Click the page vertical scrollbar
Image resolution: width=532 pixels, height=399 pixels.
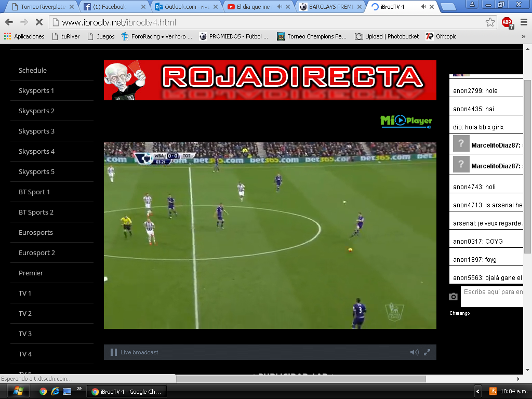click(x=527, y=166)
